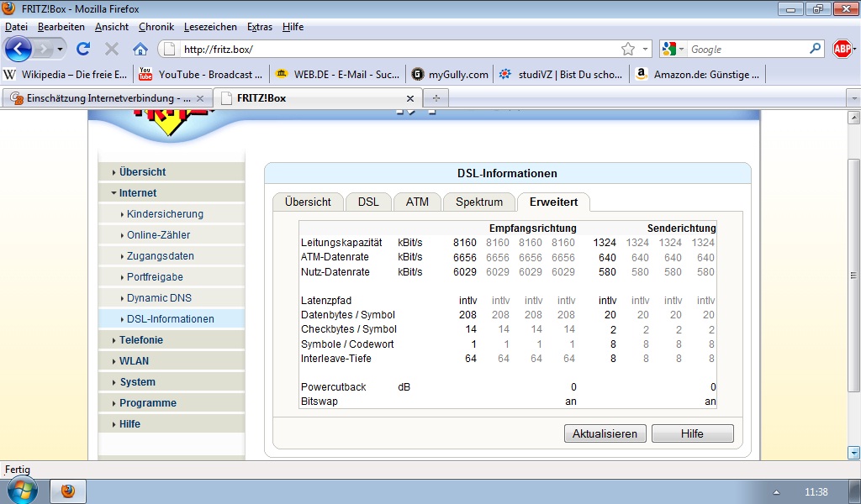
Task: Open the back/forward history dropdown arrow
Action: click(x=61, y=50)
